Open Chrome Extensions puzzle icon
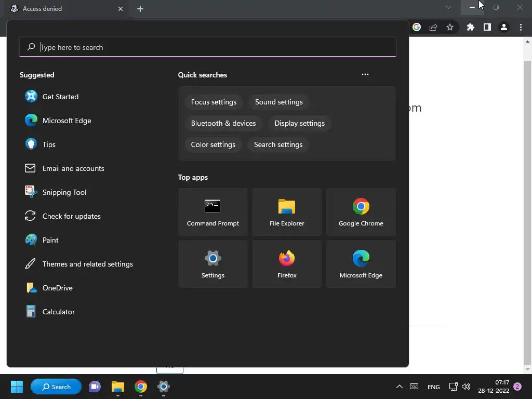 (471, 27)
